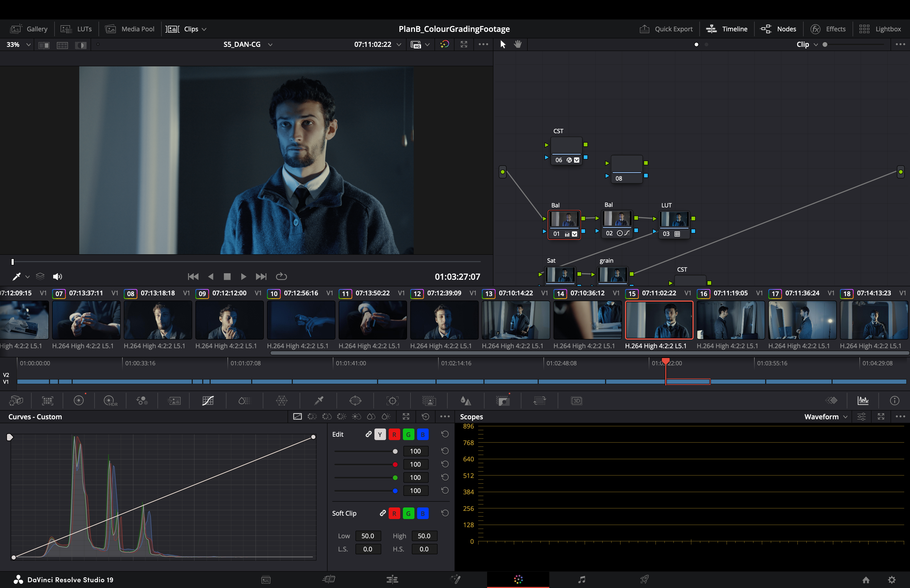Open the RGB Mixer palette icon

[142, 401]
